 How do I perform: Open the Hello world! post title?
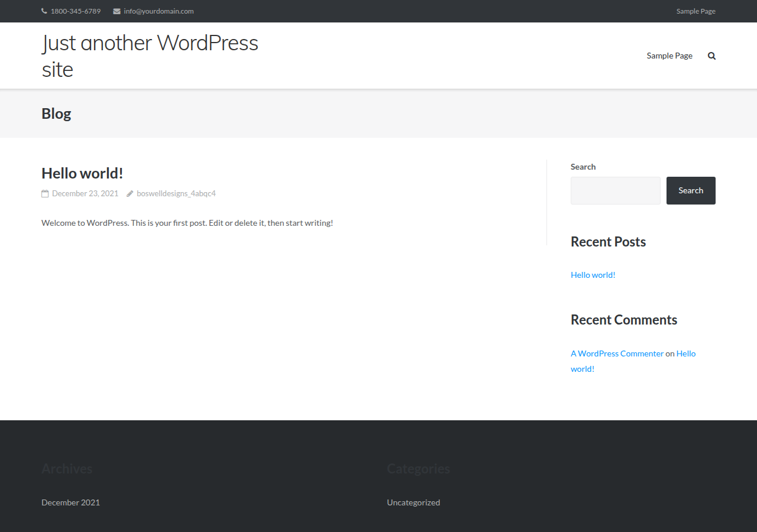point(82,173)
